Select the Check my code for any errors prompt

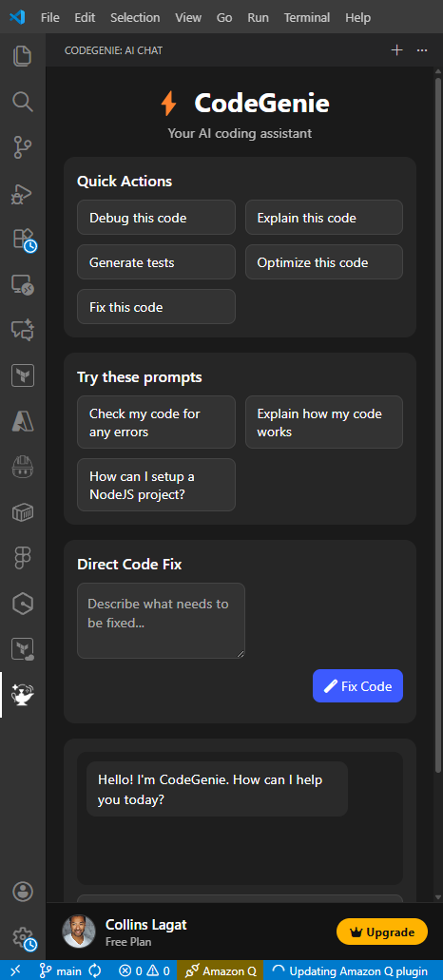[156, 422]
